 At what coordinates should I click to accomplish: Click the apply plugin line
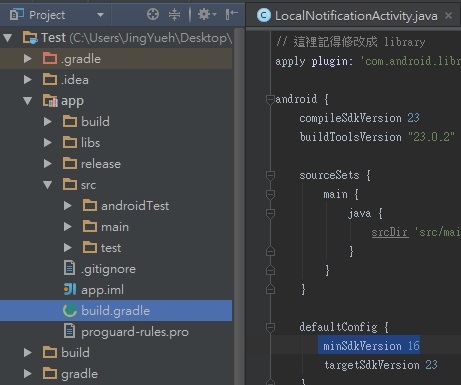368,61
